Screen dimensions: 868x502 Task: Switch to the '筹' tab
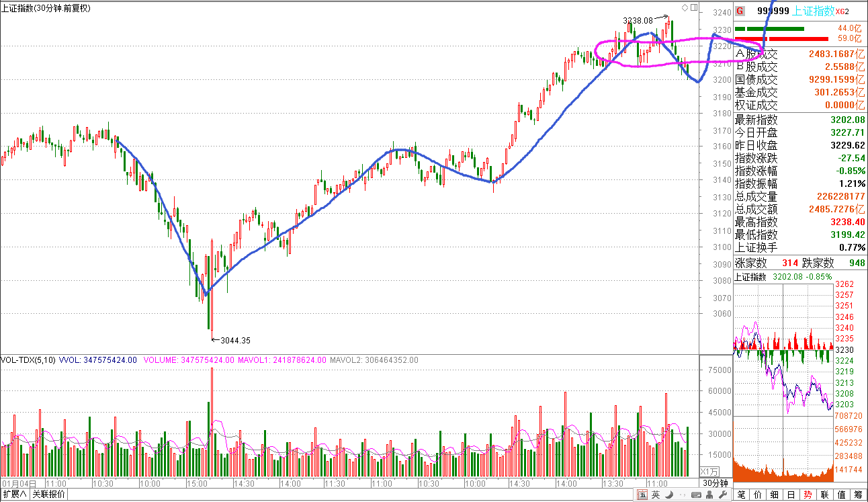tap(858, 495)
